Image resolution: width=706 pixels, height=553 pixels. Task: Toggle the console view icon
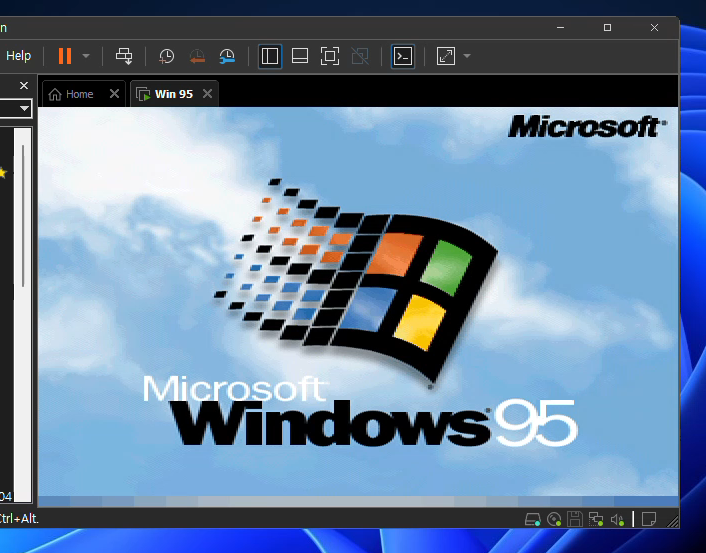[x=403, y=56]
